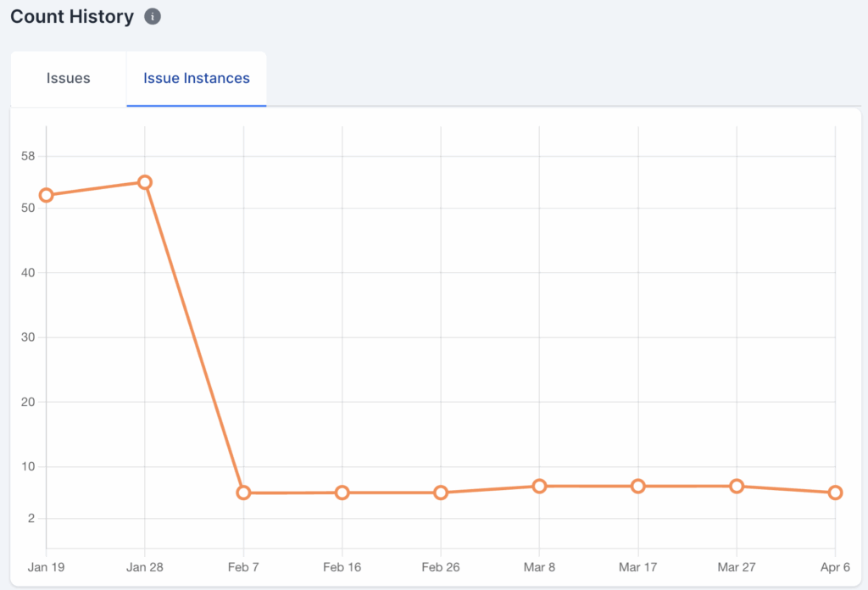Click the Mar 8 data point circle
Screen dimensions: 868x590
pos(539,486)
